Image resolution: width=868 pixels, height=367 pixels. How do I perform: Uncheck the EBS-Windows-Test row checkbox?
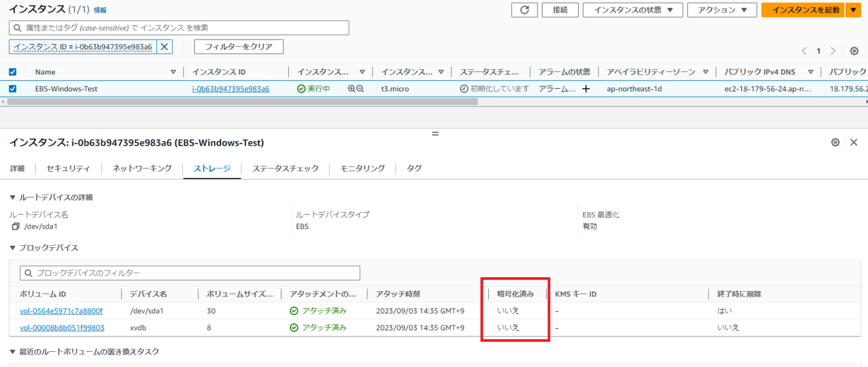[13, 89]
